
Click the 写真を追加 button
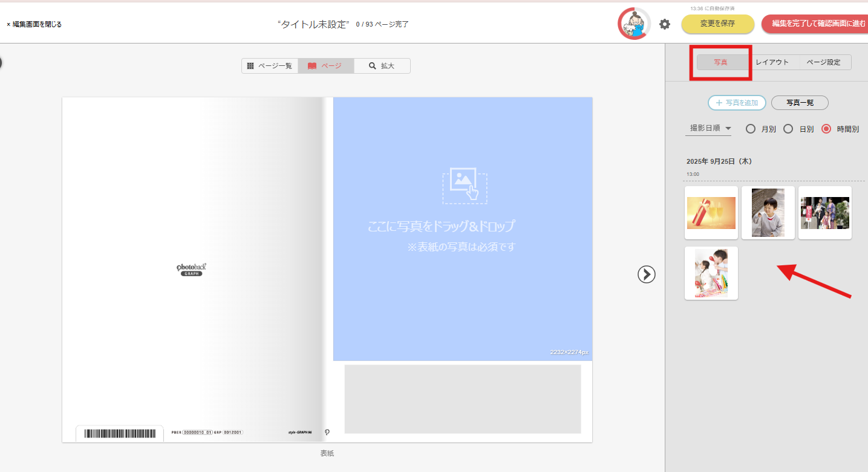click(737, 103)
